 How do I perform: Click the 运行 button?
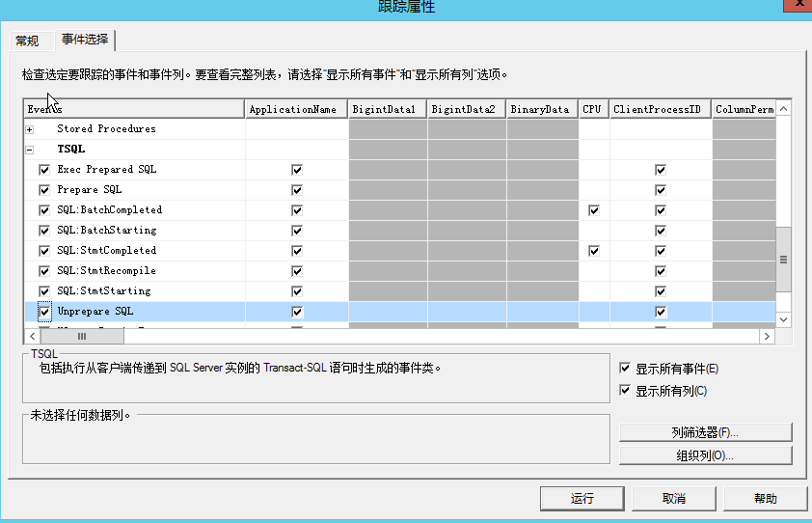(582, 498)
